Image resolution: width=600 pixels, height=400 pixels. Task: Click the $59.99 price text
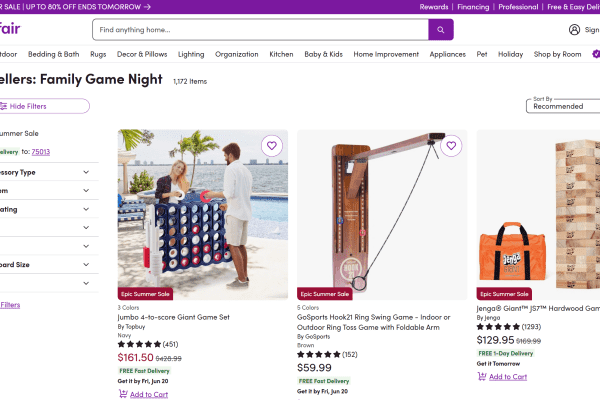click(x=314, y=367)
